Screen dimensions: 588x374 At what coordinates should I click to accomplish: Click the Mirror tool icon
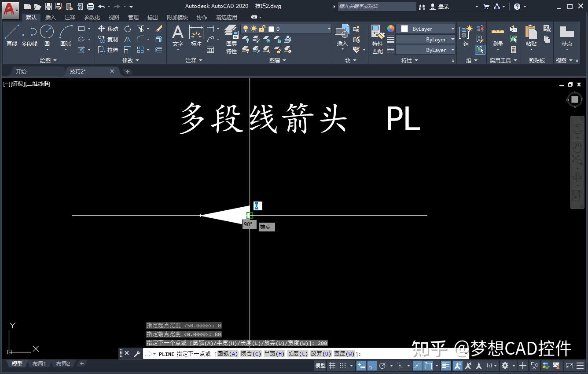point(128,39)
